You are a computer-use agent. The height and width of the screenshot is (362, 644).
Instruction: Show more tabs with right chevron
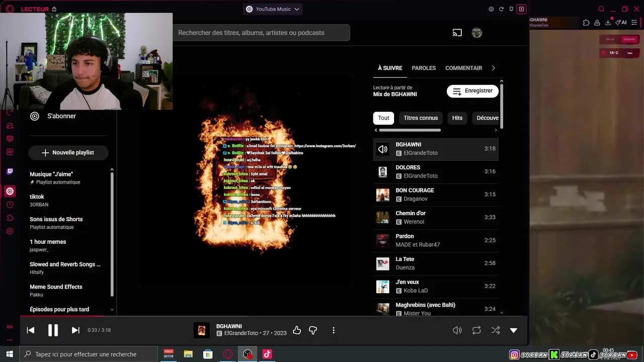[493, 68]
